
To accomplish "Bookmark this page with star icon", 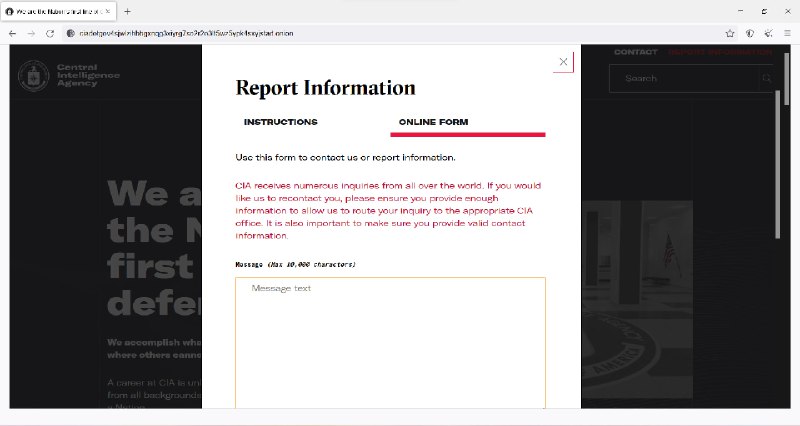I will (730, 33).
